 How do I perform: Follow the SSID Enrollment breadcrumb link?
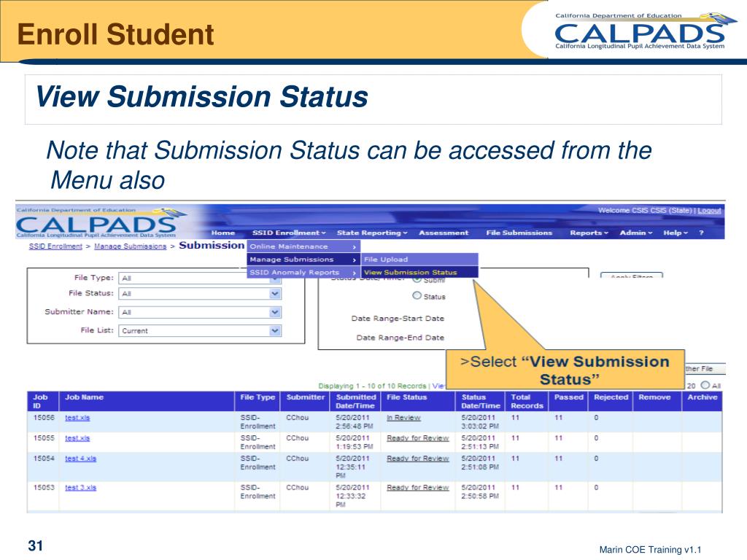[55, 246]
